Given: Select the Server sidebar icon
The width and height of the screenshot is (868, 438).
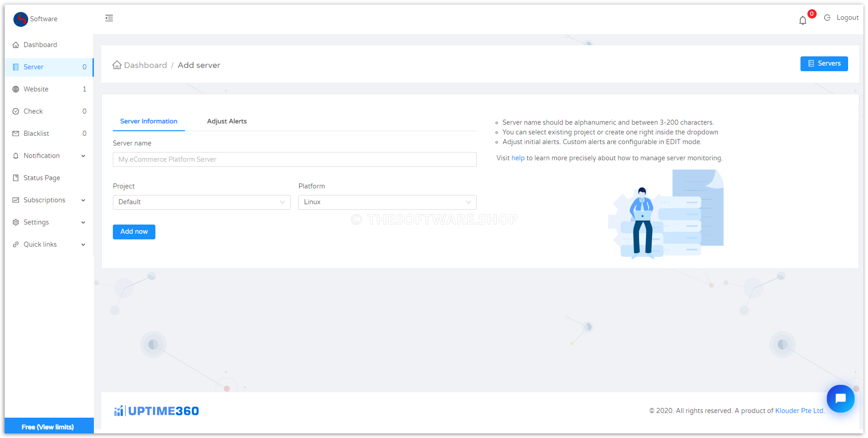Looking at the screenshot, I should coord(16,67).
